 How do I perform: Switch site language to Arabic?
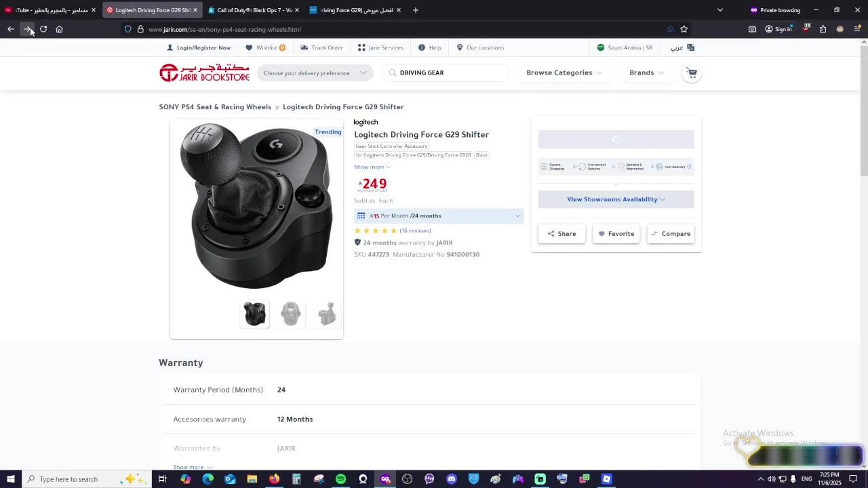[682, 47]
